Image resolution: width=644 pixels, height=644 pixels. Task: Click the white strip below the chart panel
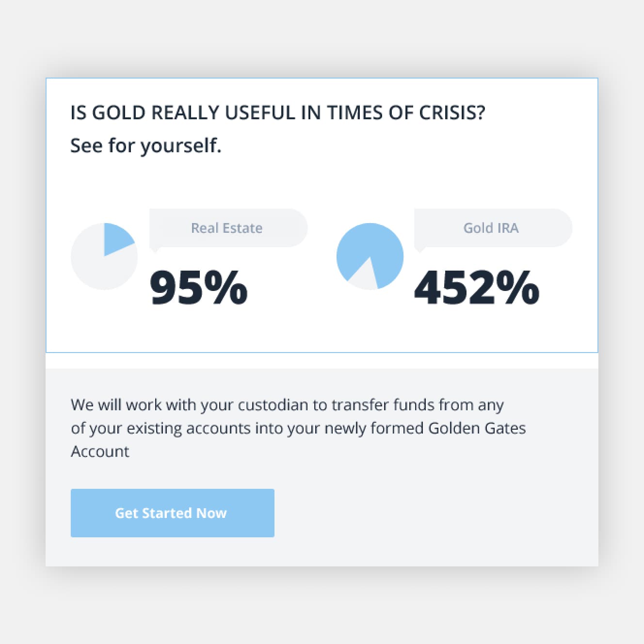(x=322, y=361)
